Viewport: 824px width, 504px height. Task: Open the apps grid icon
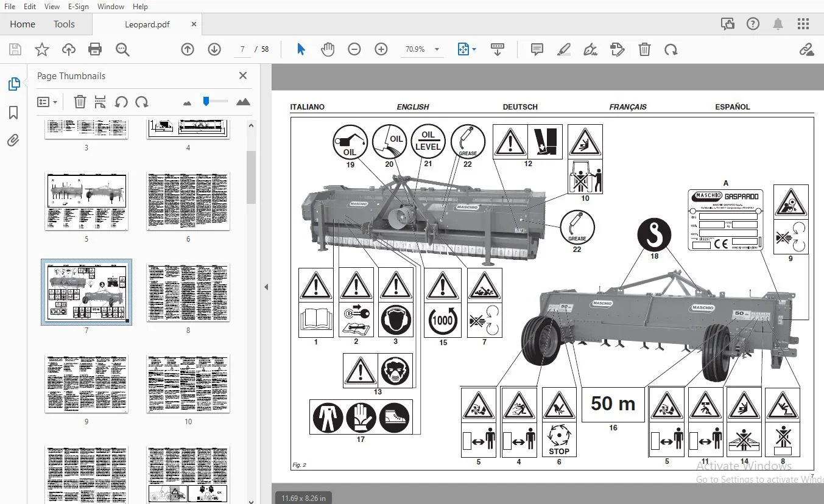pyautogui.click(x=803, y=24)
